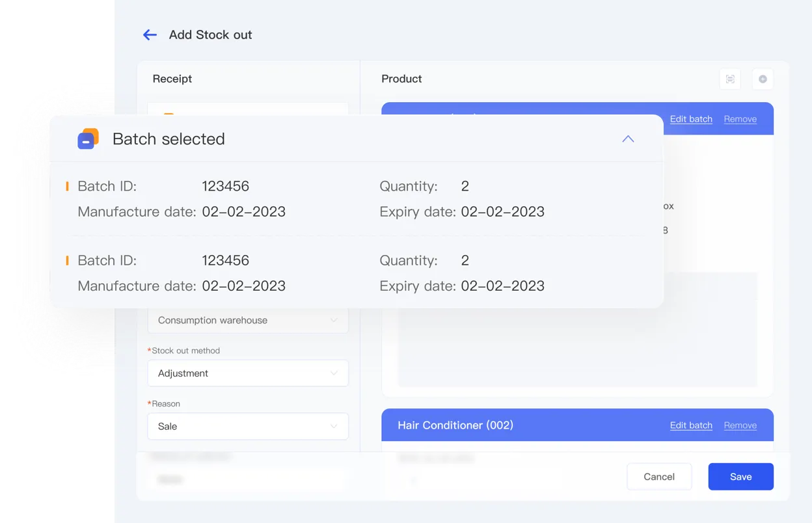The image size is (812, 523).
Task: Save the stock out record
Action: pos(740,476)
